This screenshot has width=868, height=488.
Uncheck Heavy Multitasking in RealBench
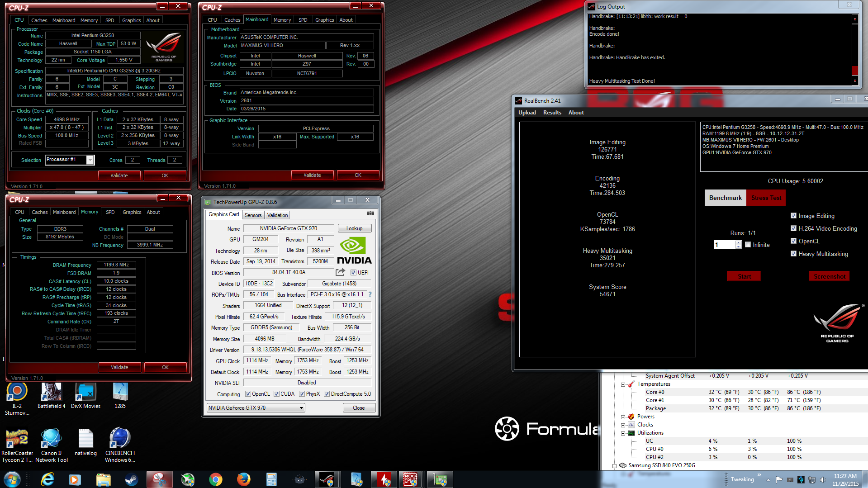pos(793,254)
